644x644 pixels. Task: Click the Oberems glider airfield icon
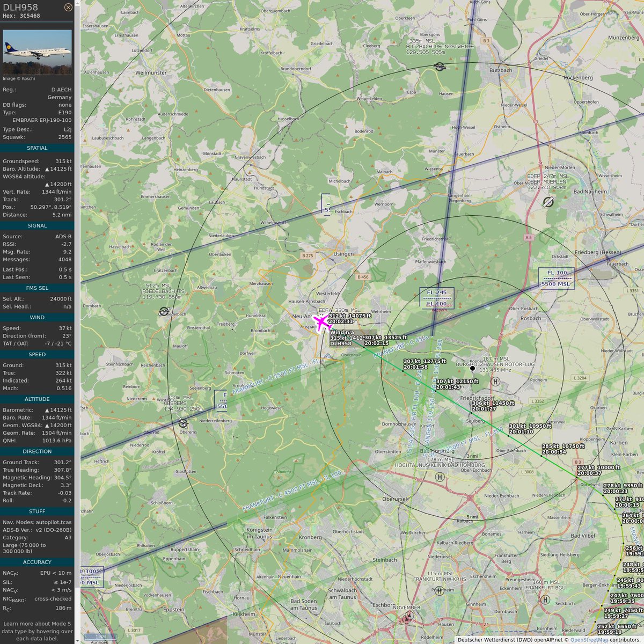pos(184,424)
